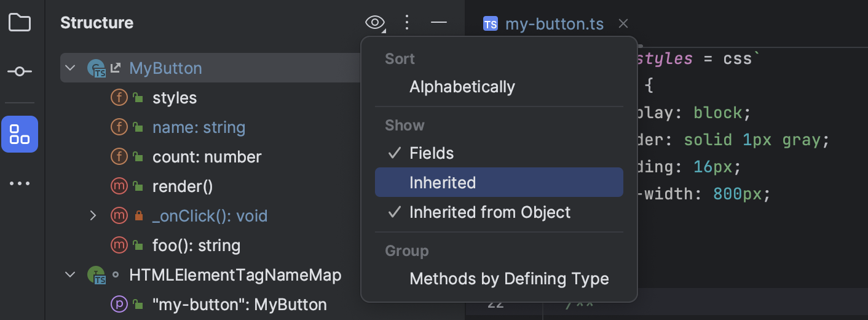Close the my-button.ts tab
868x320 pixels.
click(x=623, y=24)
